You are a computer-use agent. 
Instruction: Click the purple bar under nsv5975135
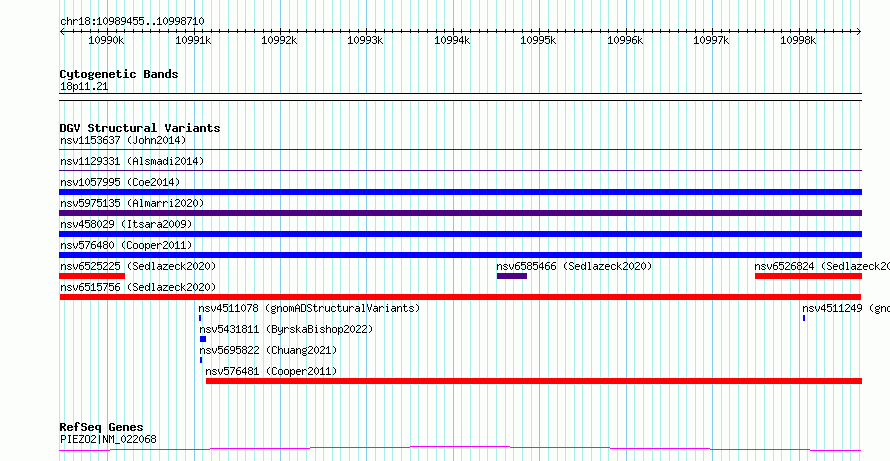point(460,213)
